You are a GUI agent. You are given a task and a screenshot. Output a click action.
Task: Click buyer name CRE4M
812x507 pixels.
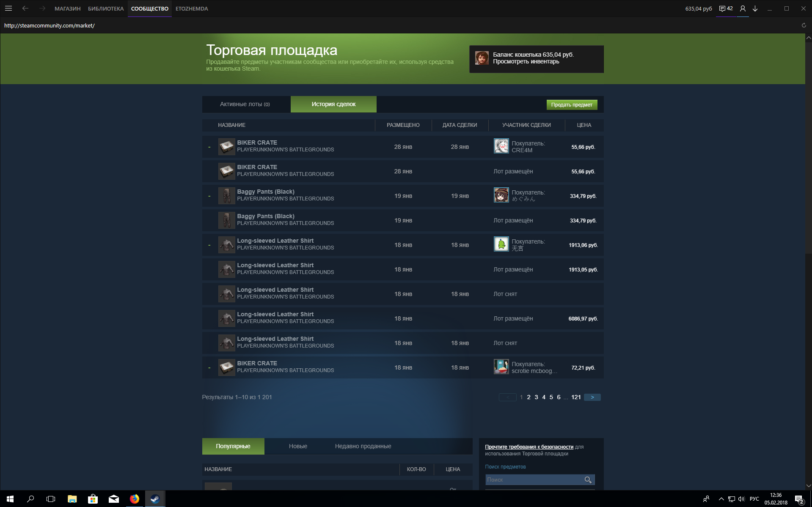pos(522,150)
